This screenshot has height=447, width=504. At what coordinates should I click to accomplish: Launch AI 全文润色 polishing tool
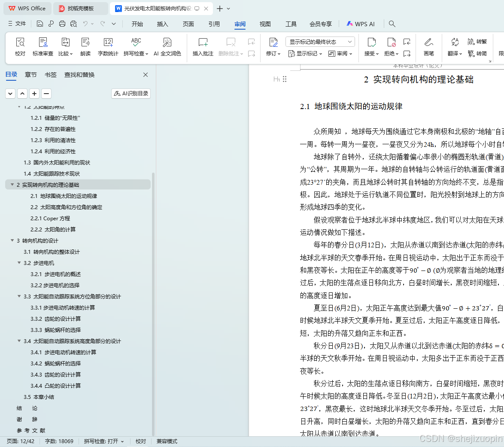(167, 47)
